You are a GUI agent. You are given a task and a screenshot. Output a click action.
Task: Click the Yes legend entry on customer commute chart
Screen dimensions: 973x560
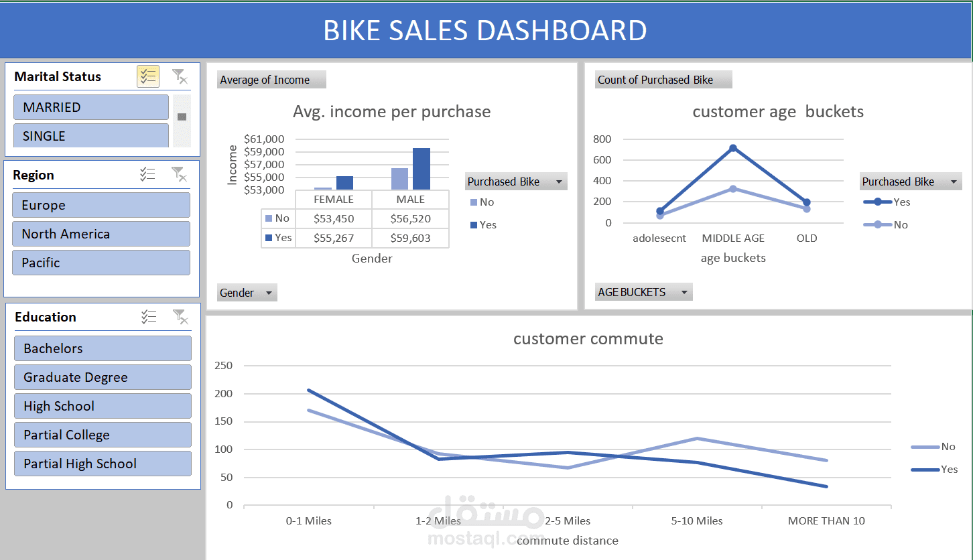949,469
